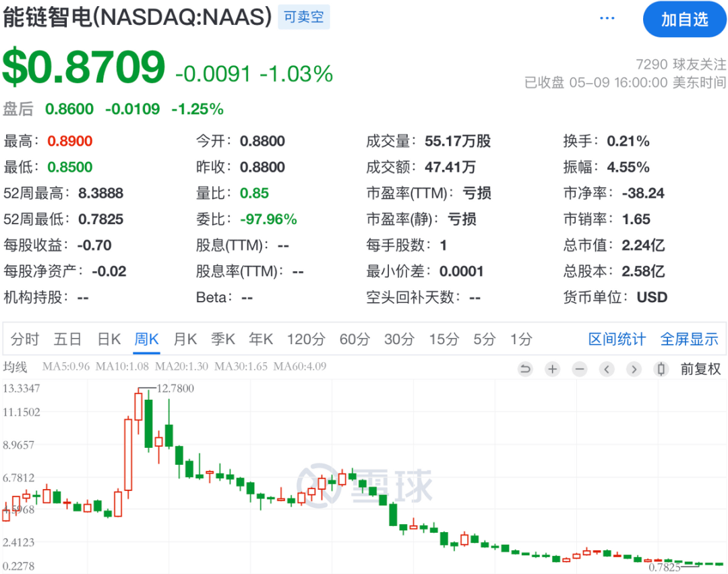Click the 12.7800 high marker on chart
Image resolution: width=728 pixels, height=574 pixels.
tap(175, 389)
